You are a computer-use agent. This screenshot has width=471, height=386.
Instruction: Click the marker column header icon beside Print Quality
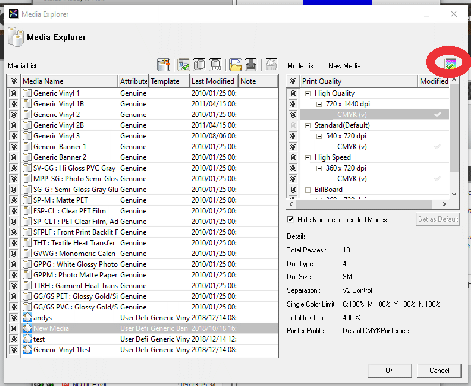[x=293, y=81]
